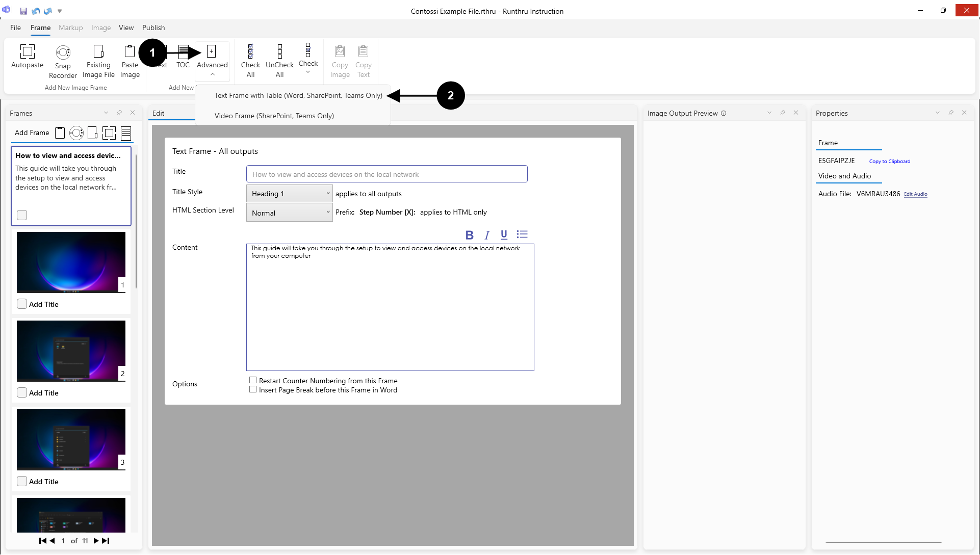Click the Edit Audio link
980x555 pixels.
(x=915, y=194)
